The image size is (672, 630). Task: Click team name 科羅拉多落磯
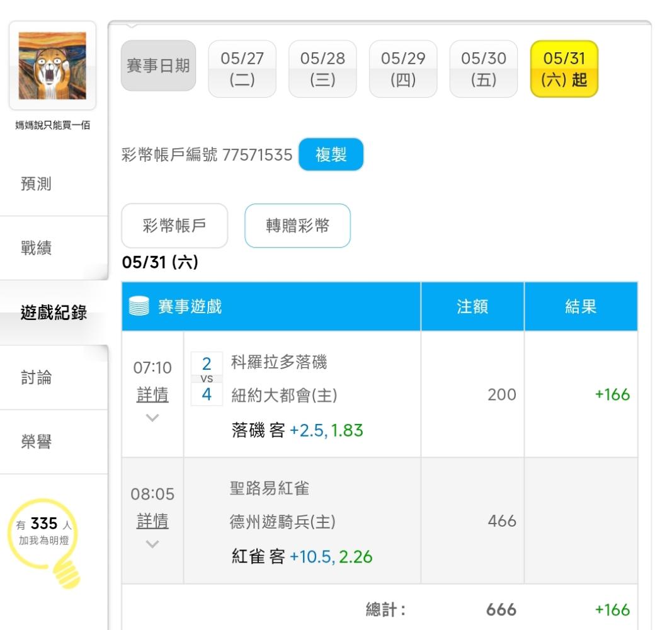click(x=279, y=362)
